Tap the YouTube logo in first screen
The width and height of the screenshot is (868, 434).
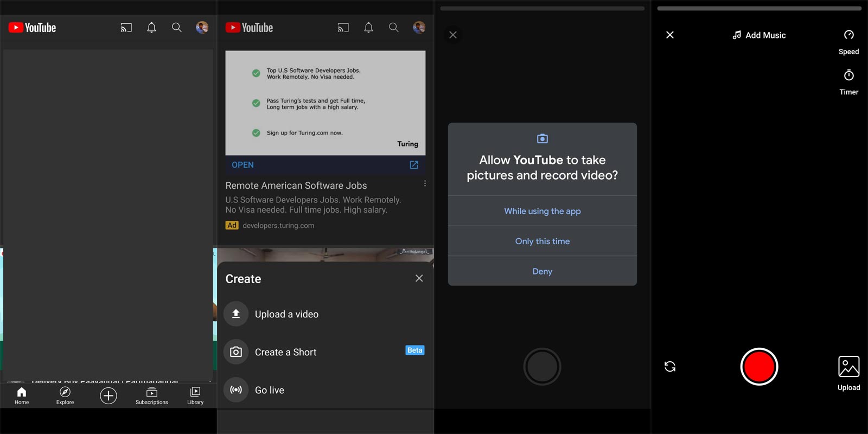(33, 28)
